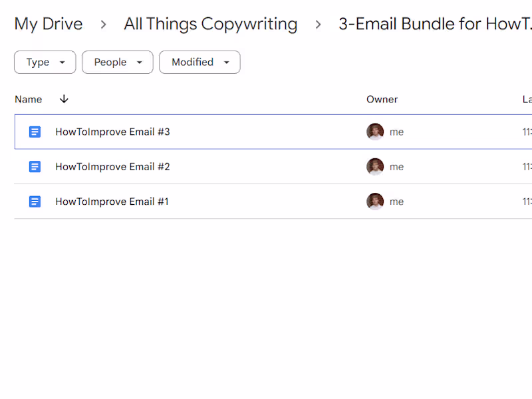Click the Owner column header

click(382, 99)
